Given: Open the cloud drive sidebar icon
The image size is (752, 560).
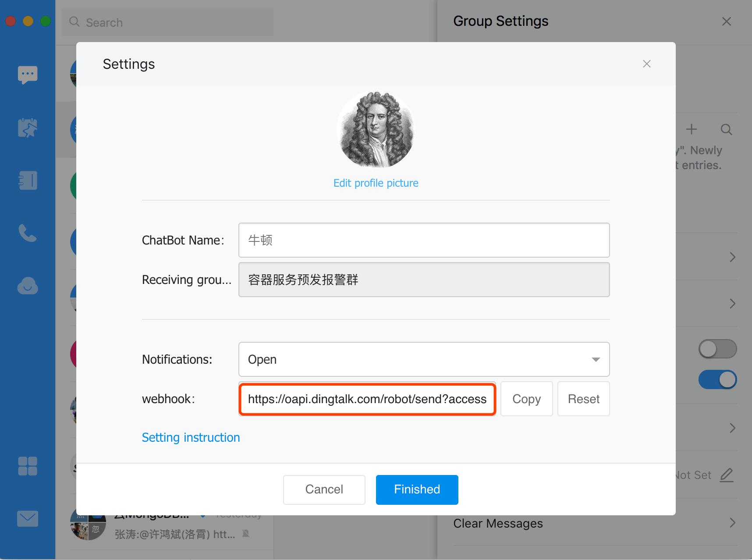Looking at the screenshot, I should click(28, 286).
